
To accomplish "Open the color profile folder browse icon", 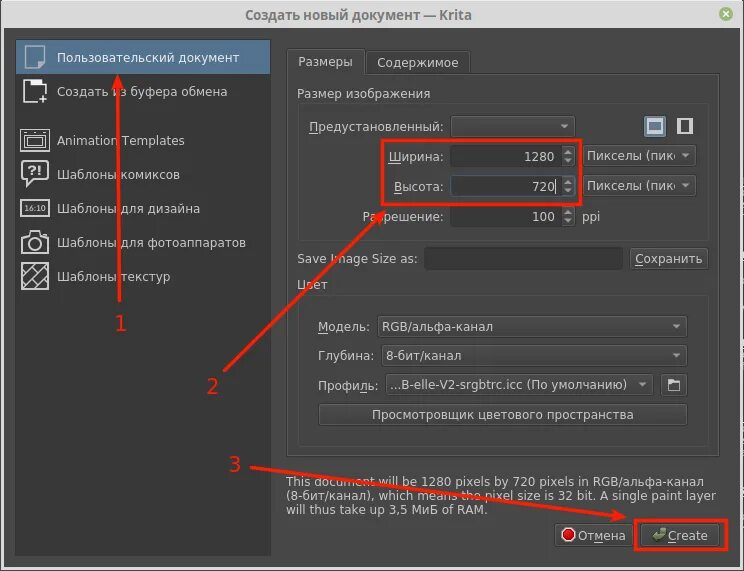I will [674, 384].
